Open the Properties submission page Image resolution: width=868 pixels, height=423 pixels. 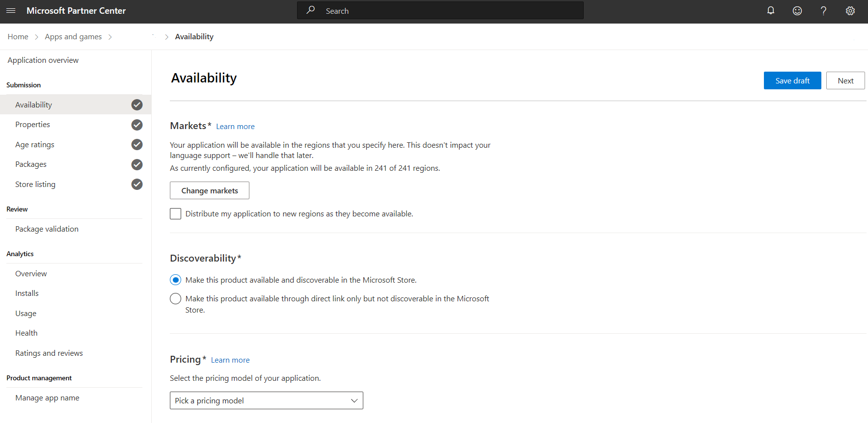click(x=32, y=125)
